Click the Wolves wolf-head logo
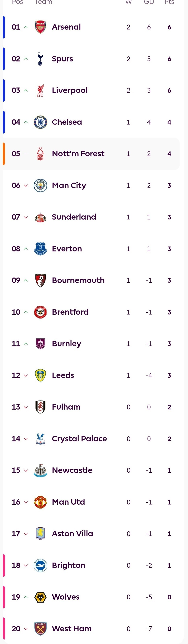The height and width of the screenshot is (644, 188). tap(40, 597)
